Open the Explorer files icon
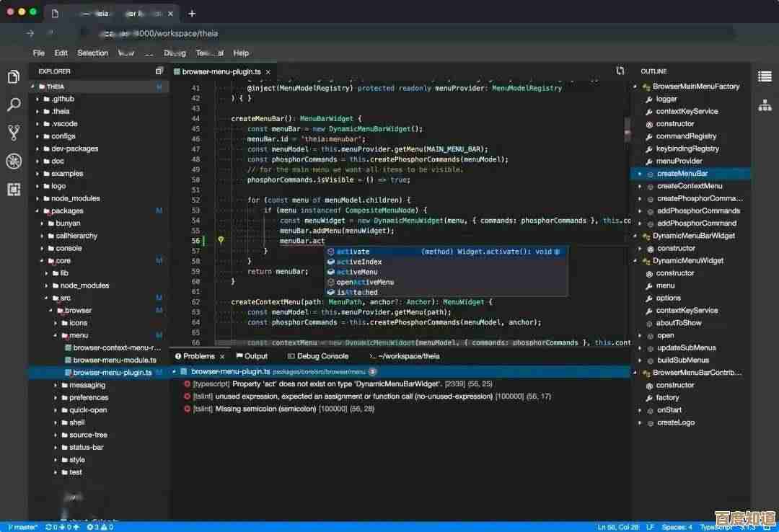The height and width of the screenshot is (532, 779). 14,76
